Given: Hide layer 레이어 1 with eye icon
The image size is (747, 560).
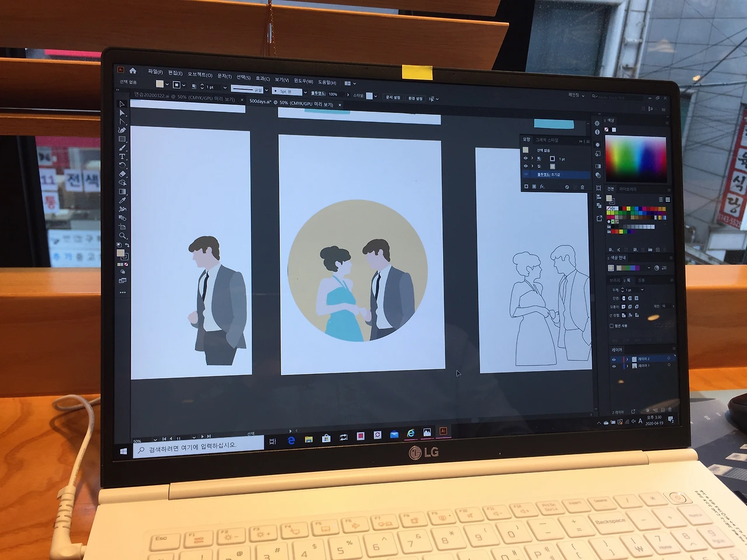Looking at the screenshot, I should click(x=614, y=366).
